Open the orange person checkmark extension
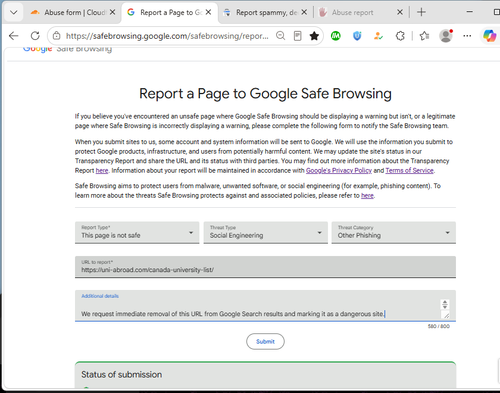500x393 pixels. (x=378, y=36)
